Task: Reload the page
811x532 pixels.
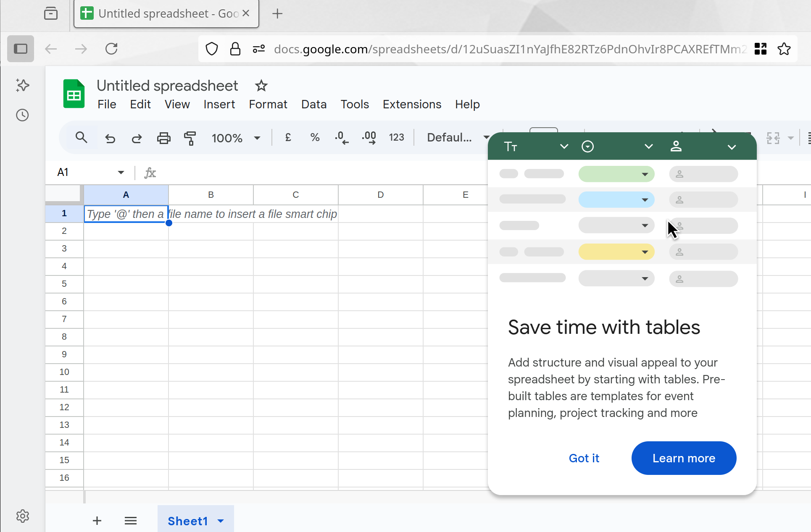Action: (111, 49)
